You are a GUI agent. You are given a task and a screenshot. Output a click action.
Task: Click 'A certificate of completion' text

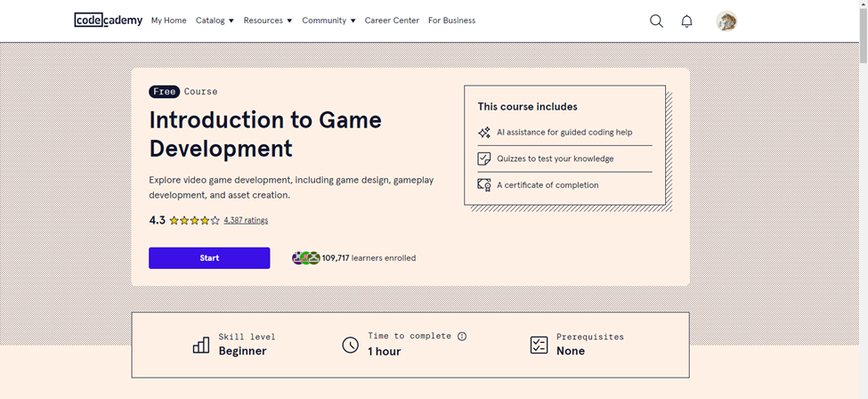(x=548, y=185)
